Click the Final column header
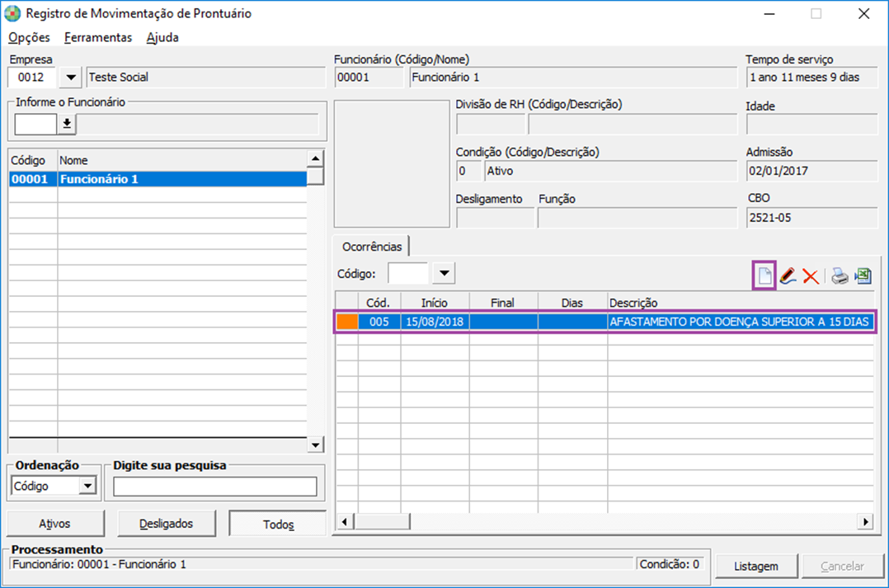Image resolution: width=889 pixels, height=588 pixels. point(503,303)
